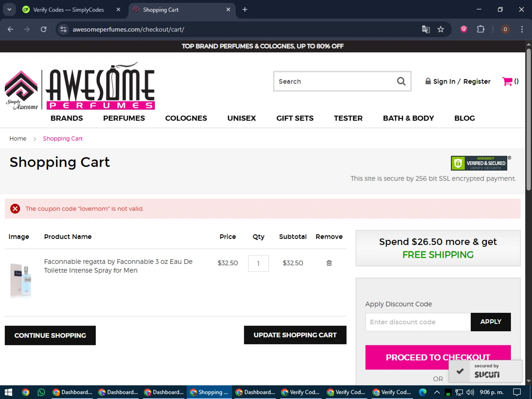Open the BLOG menu
Screen dimensions: 532x399
[x=464, y=118]
